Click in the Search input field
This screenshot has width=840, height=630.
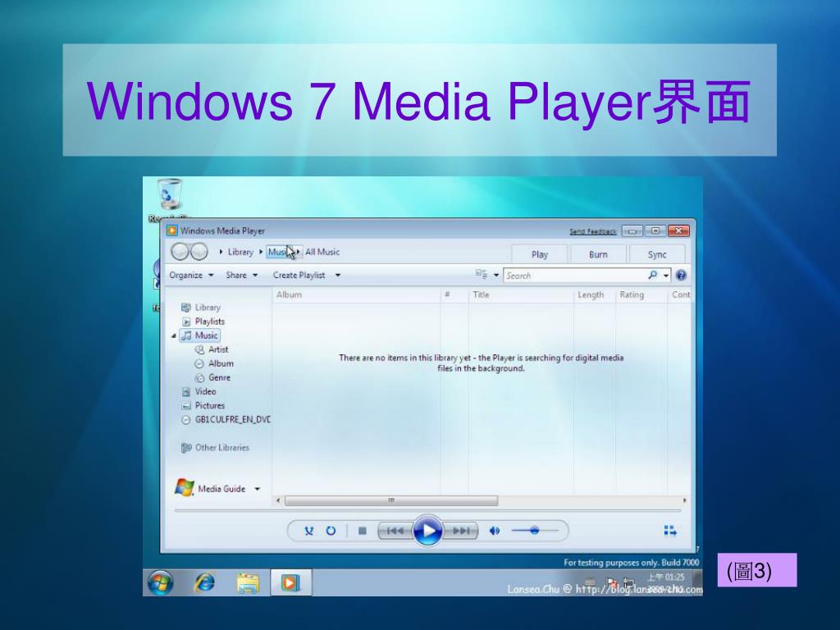pyautogui.click(x=574, y=276)
